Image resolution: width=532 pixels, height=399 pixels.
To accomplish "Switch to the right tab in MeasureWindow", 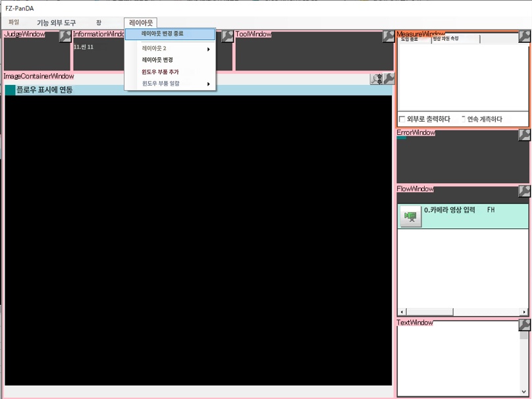I will (x=456, y=39).
